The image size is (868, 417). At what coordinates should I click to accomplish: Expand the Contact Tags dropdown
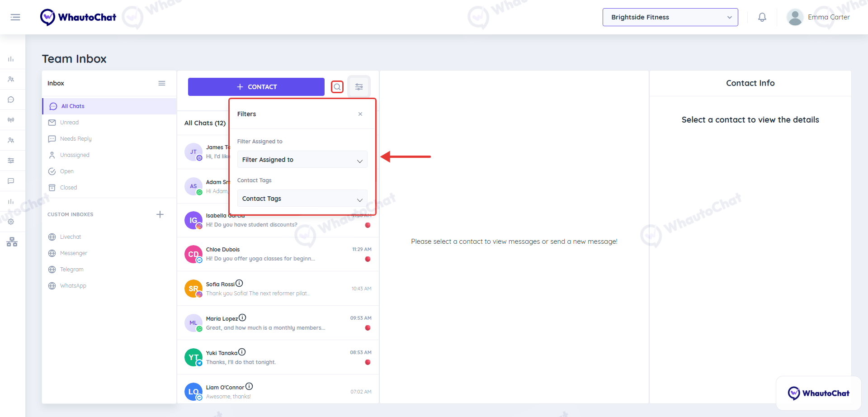pos(302,199)
